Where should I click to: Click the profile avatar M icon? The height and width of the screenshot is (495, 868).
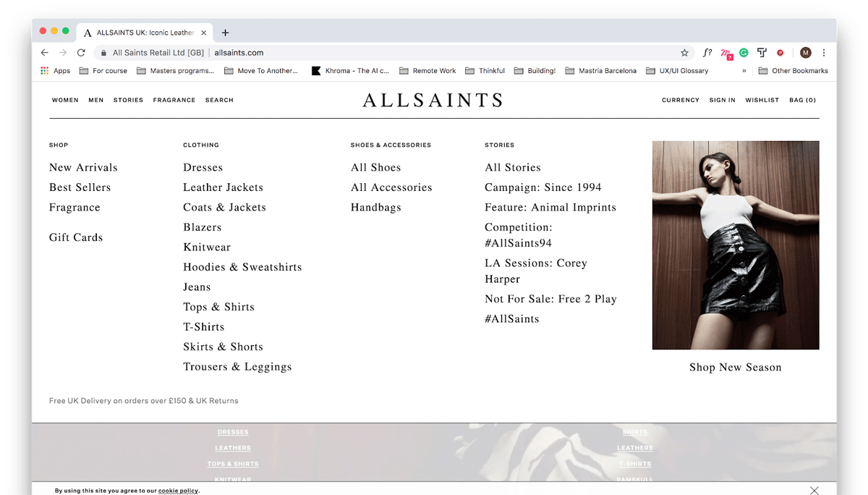806,53
